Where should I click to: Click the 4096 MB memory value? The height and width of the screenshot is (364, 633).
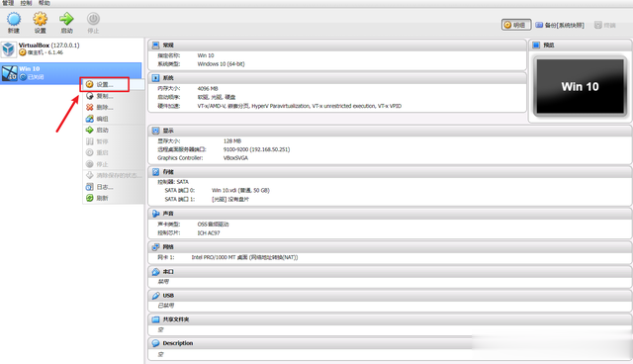tap(208, 88)
